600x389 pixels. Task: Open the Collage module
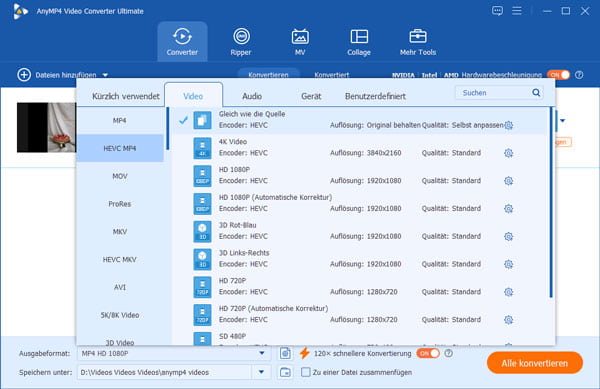[x=359, y=41]
